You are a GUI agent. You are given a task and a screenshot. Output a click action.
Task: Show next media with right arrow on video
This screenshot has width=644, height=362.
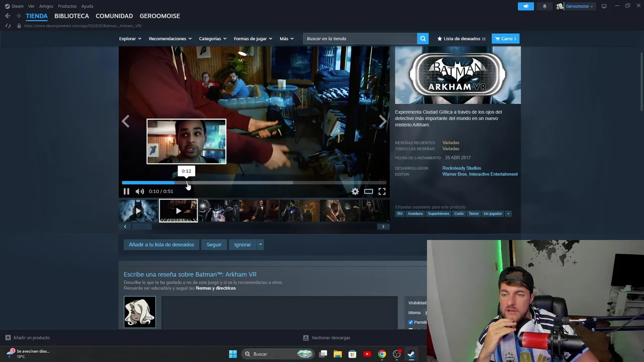[x=382, y=121]
